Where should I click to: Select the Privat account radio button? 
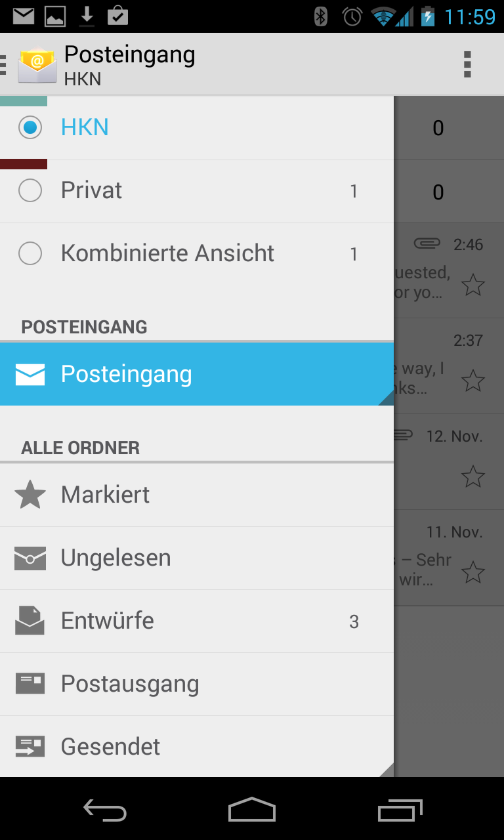[x=30, y=190]
